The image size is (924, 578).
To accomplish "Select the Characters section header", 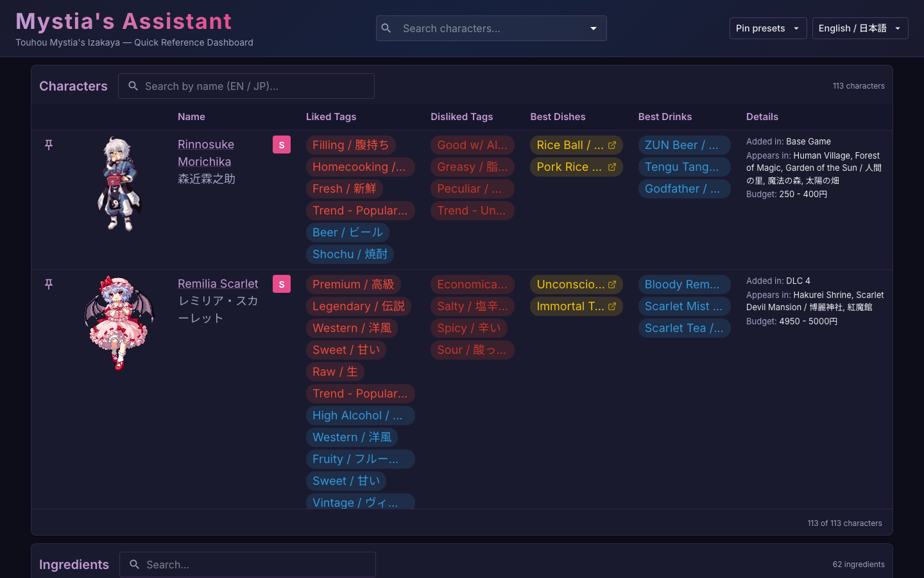I will 73,85.
